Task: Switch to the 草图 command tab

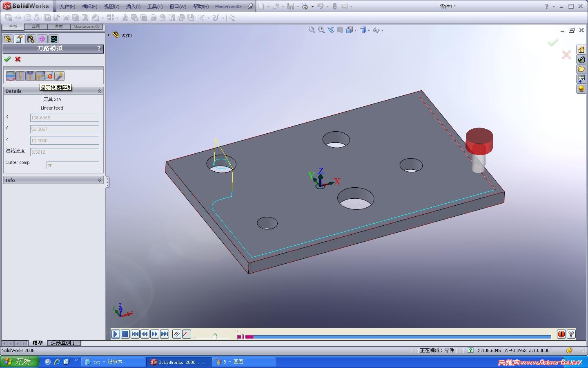Action: coord(36,27)
